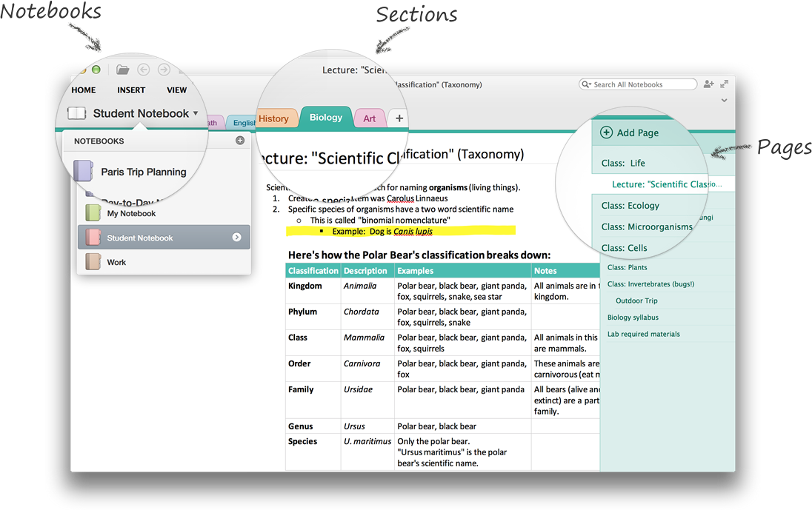Screen dimensions: 812x510
Task: Enter full screen with the arrows icon
Action: point(724,84)
